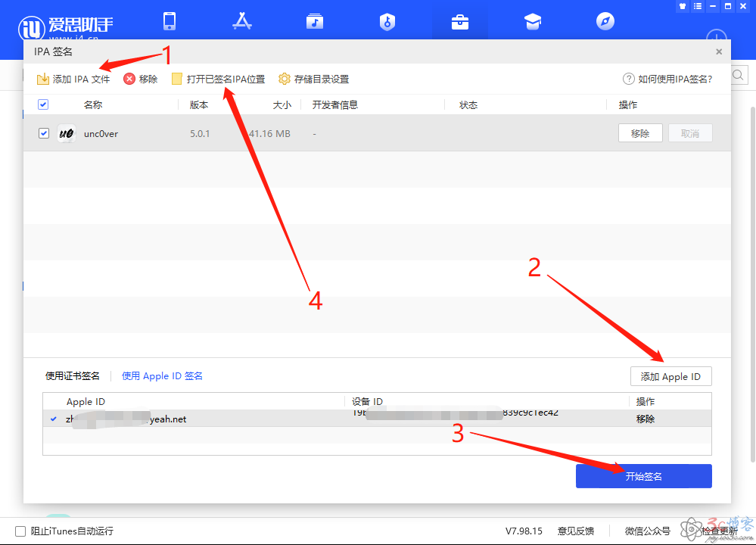Click the download circle icon behind dialog
The width and height of the screenshot is (756, 545).
click(x=717, y=35)
